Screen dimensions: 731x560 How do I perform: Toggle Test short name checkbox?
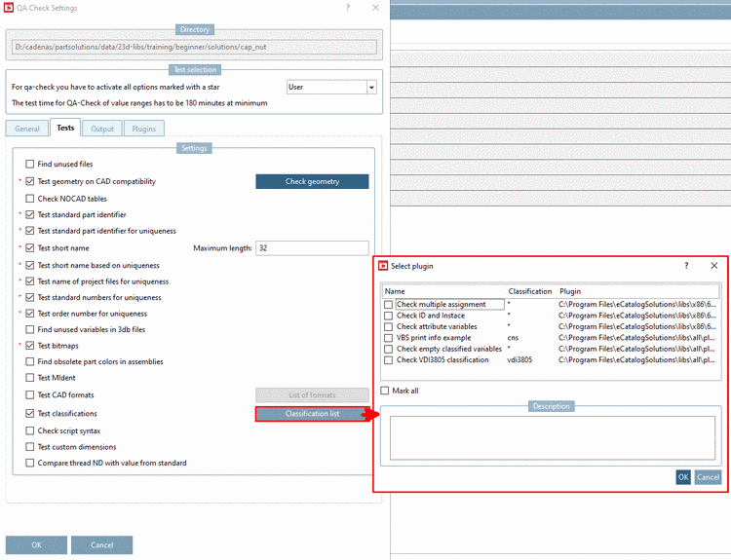(30, 247)
